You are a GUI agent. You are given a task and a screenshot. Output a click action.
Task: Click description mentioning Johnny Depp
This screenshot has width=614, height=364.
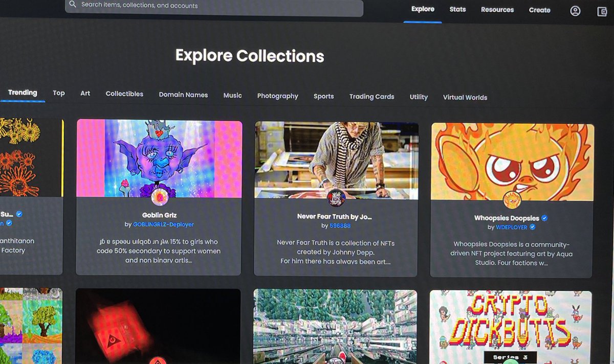click(x=336, y=252)
